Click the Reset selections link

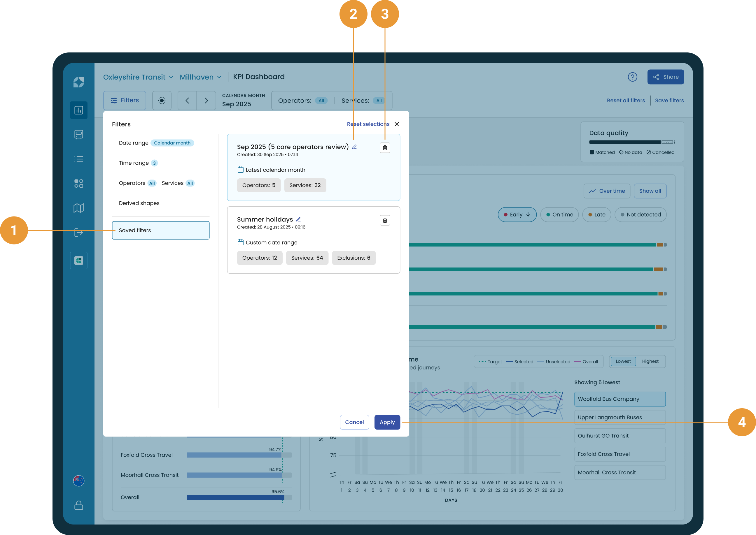pyautogui.click(x=368, y=124)
